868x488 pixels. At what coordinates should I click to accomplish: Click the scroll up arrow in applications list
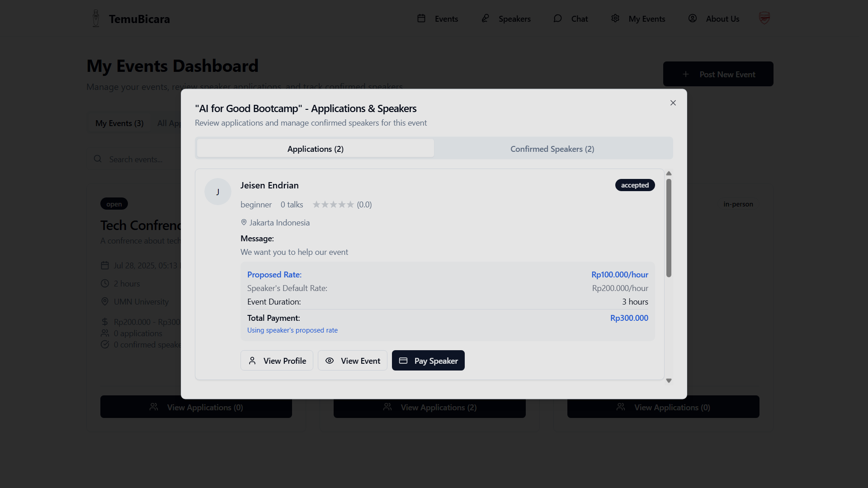tap(669, 174)
